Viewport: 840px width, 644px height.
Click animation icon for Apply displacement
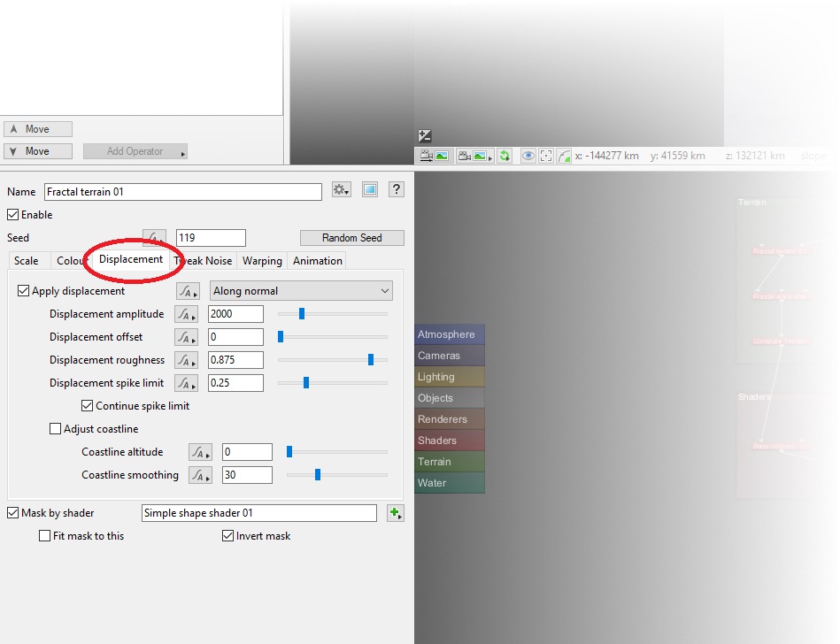click(188, 291)
